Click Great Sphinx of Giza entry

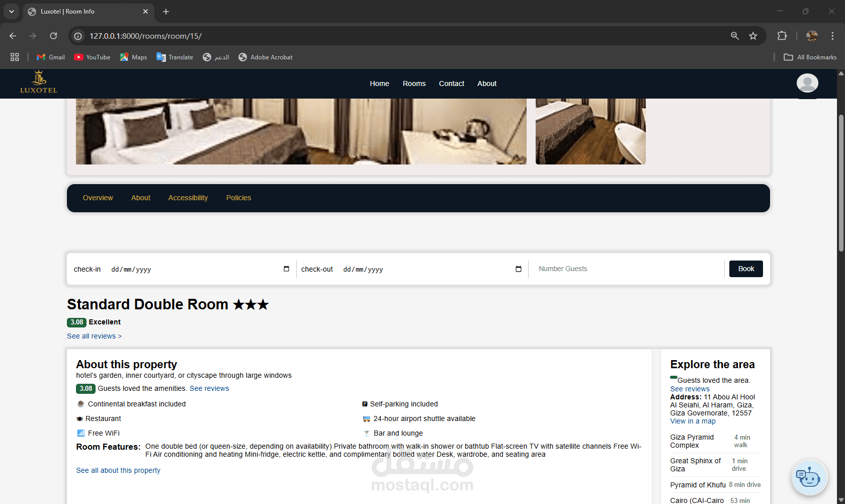click(x=715, y=465)
